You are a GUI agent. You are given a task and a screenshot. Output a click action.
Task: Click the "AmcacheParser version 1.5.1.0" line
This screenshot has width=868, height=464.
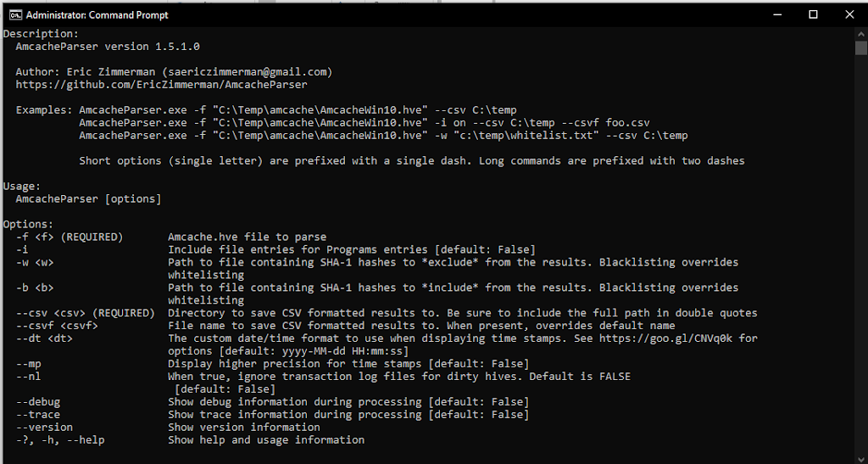108,47
